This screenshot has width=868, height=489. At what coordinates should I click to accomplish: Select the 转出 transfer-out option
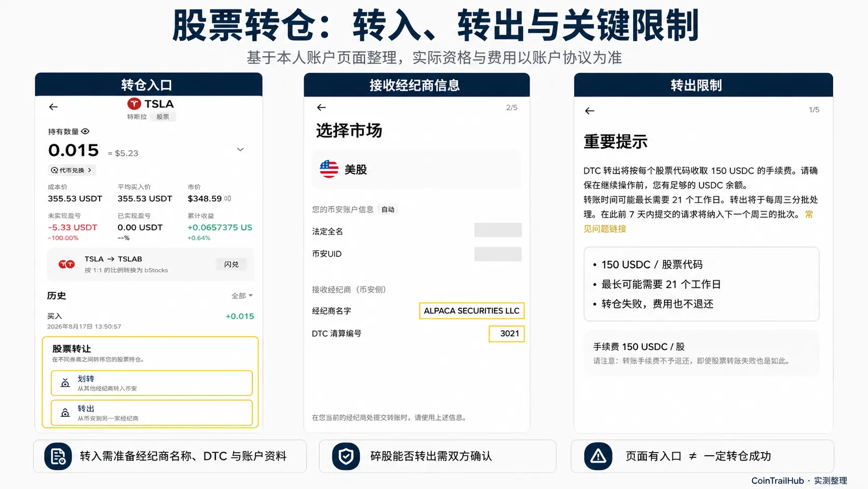(x=152, y=413)
